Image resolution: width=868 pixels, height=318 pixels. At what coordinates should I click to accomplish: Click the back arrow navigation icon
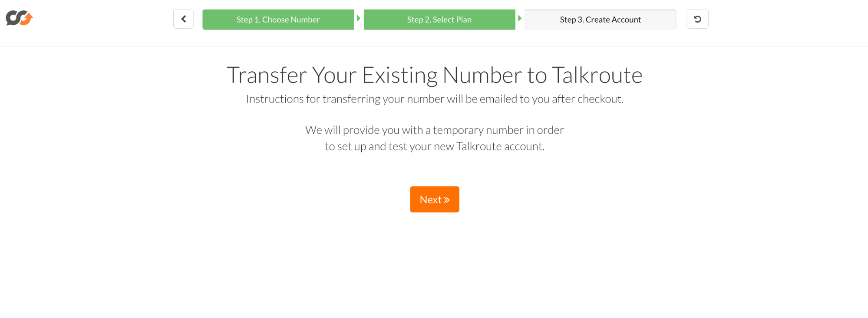183,19
